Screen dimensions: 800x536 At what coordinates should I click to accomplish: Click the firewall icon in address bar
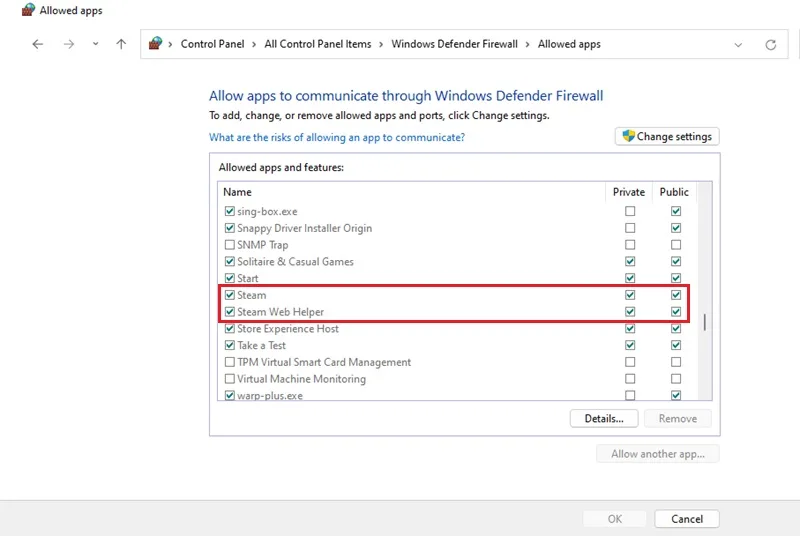(155, 43)
